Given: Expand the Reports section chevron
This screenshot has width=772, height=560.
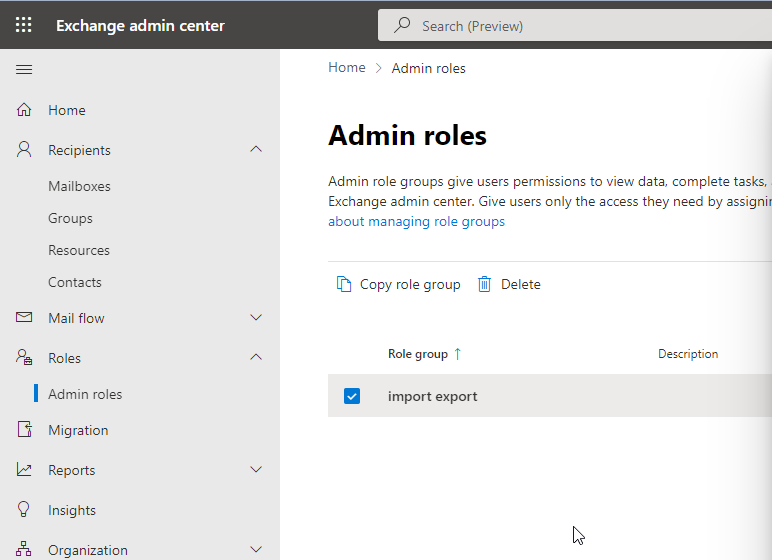Looking at the screenshot, I should [256, 470].
